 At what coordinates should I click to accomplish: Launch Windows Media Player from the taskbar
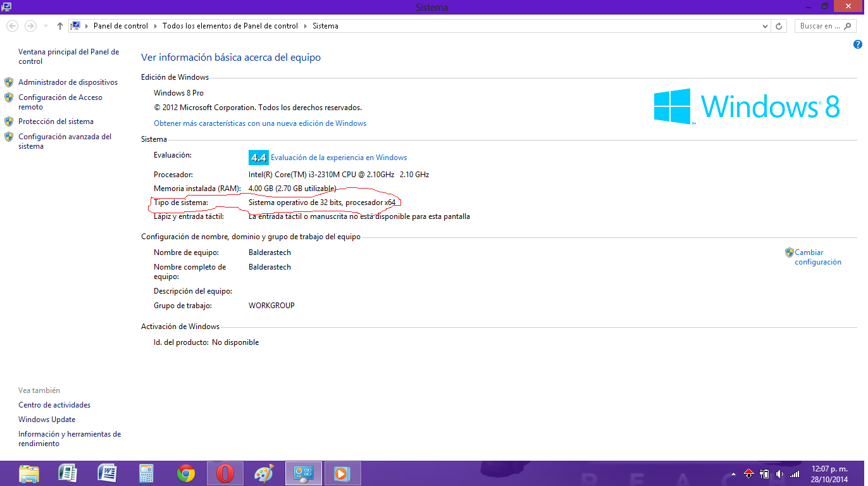pos(342,473)
